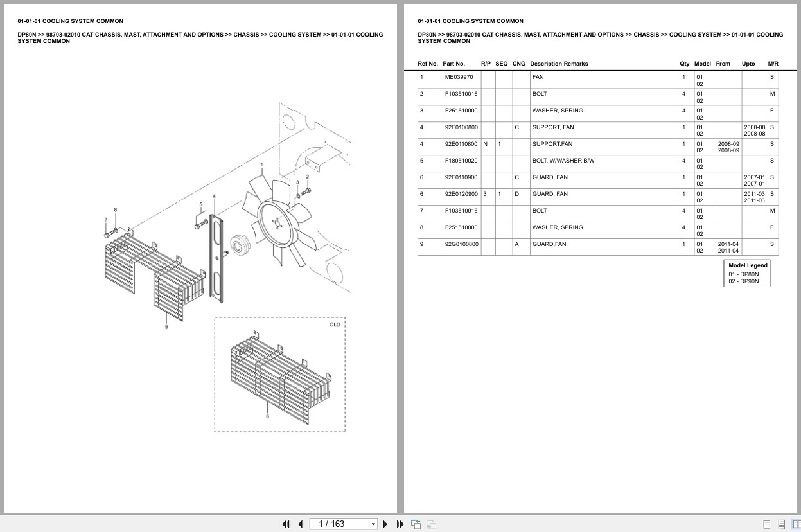Click From date 2008-09 of 92E0110800, model 01 line

728,144
